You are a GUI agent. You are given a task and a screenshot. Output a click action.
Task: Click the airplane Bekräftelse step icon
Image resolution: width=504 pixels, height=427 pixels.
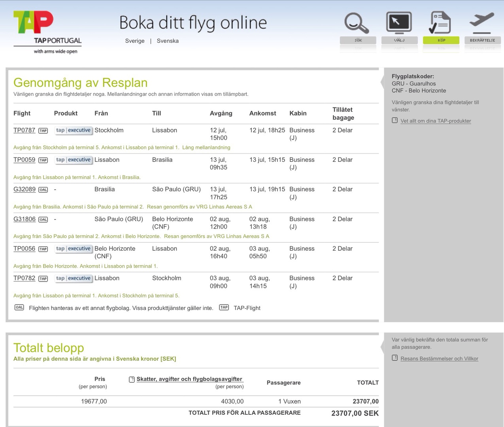[x=482, y=22]
